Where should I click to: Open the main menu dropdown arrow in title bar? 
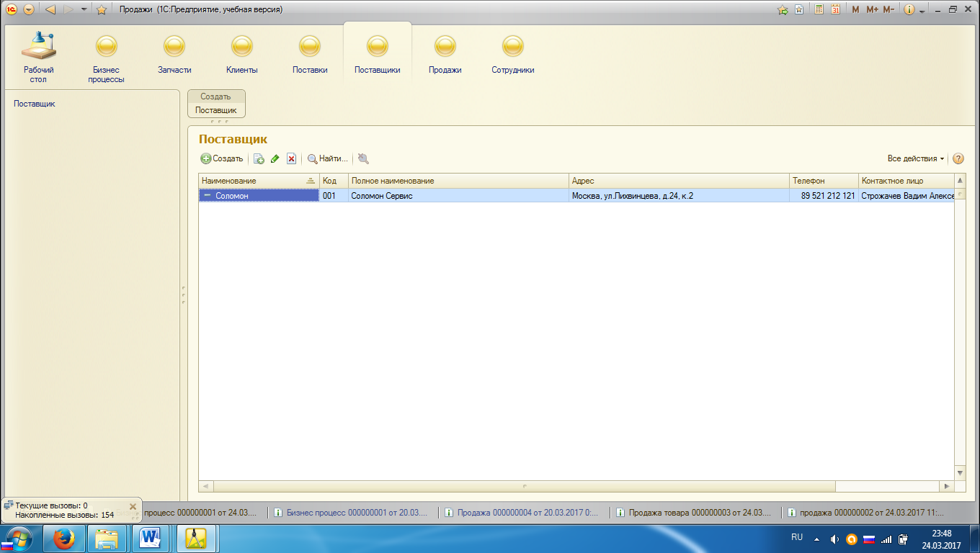point(28,9)
